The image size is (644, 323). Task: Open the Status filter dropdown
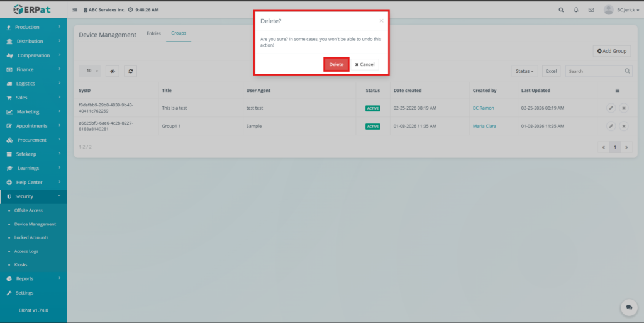pos(525,71)
